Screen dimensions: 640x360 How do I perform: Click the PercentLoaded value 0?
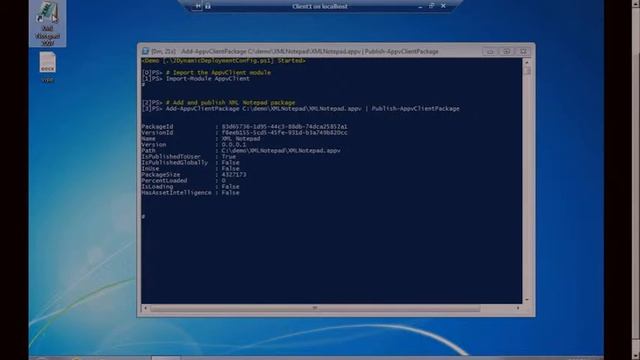[223, 180]
